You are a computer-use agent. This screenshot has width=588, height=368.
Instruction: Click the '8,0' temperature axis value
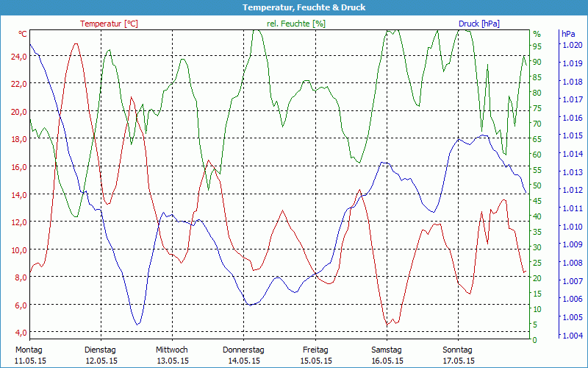click(x=21, y=277)
